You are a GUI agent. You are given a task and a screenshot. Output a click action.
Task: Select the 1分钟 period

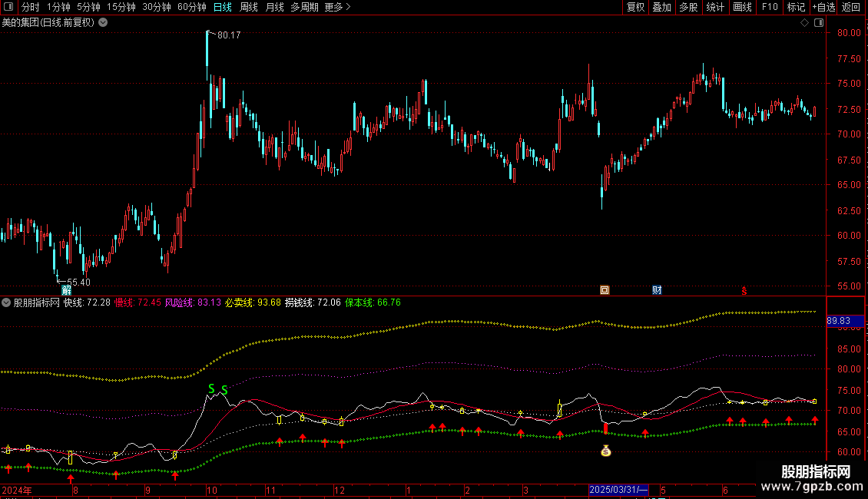pyautogui.click(x=58, y=7)
